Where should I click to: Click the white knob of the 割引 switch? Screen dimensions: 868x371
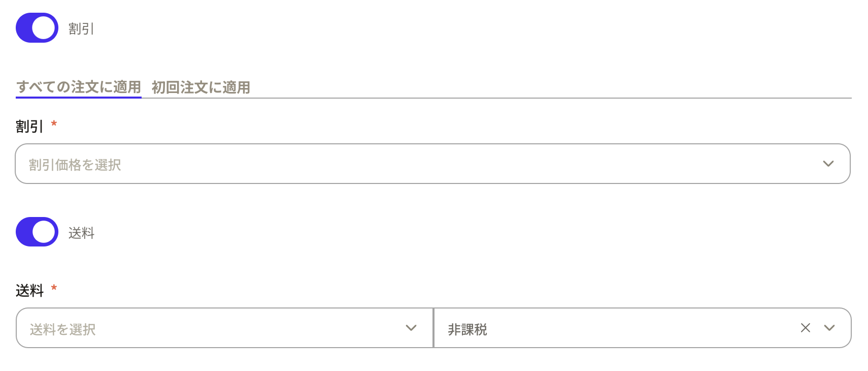pos(44,28)
